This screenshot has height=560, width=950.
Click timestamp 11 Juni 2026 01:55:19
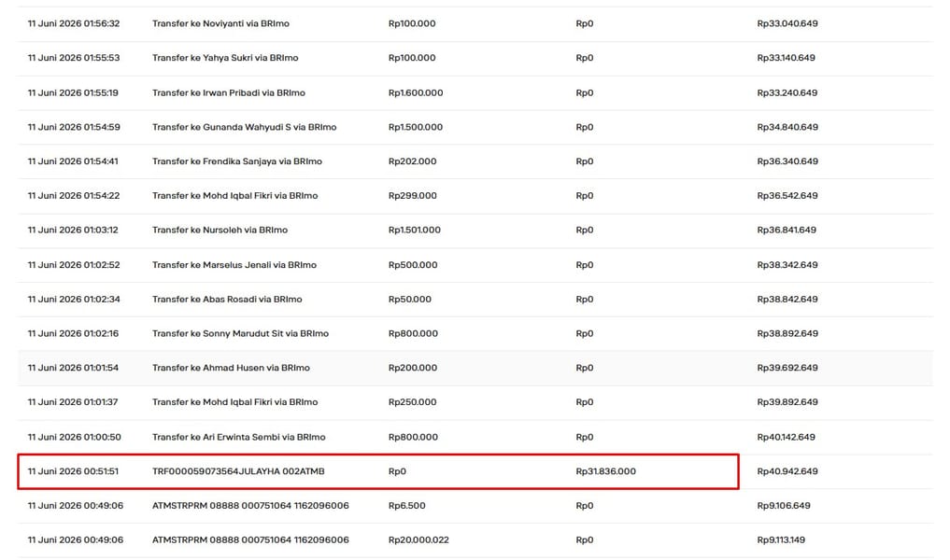[x=73, y=92]
